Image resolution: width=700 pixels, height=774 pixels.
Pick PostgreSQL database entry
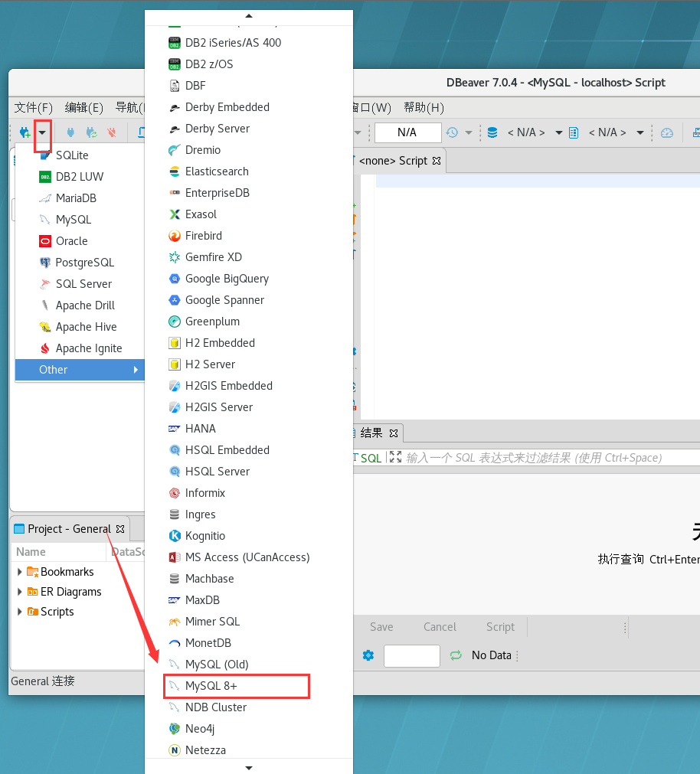click(80, 263)
